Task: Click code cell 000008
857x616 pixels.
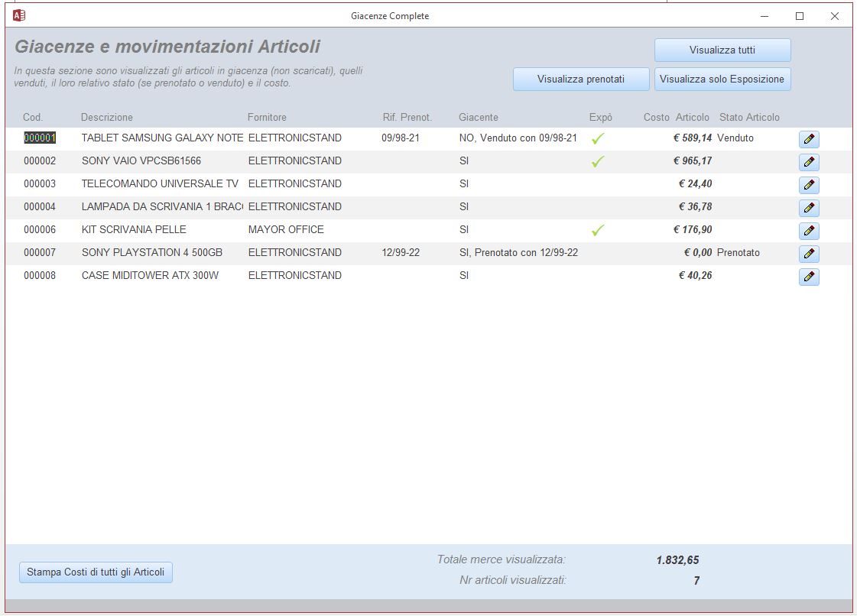Action: click(39, 275)
